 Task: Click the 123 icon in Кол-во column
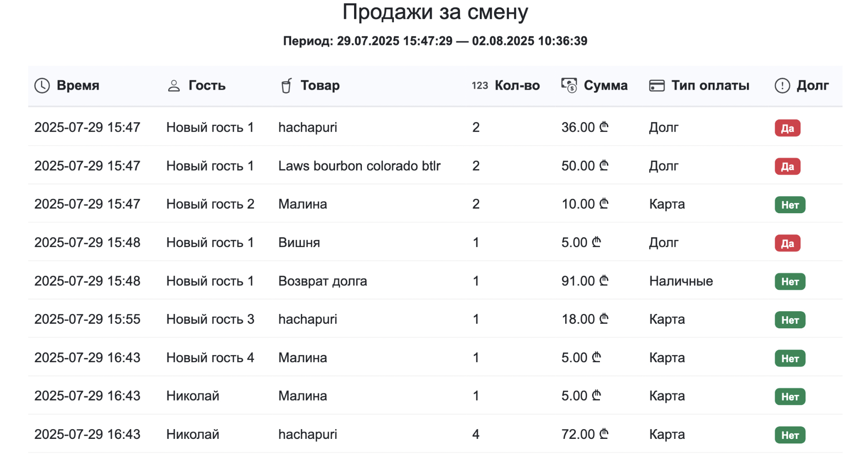click(479, 85)
